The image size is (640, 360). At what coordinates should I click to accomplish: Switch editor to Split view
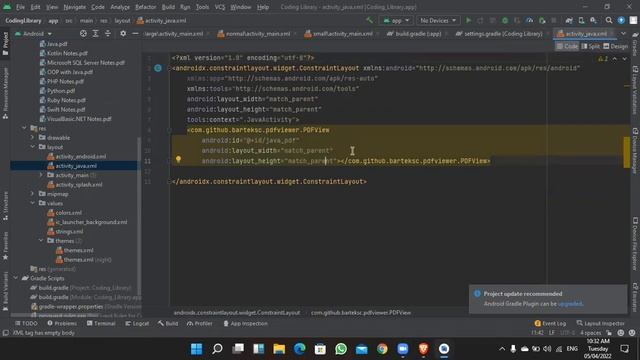(591, 47)
